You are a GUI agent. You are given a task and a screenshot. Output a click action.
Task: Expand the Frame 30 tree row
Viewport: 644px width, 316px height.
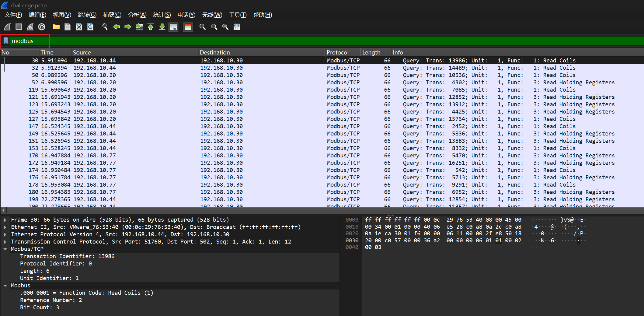coord(5,220)
